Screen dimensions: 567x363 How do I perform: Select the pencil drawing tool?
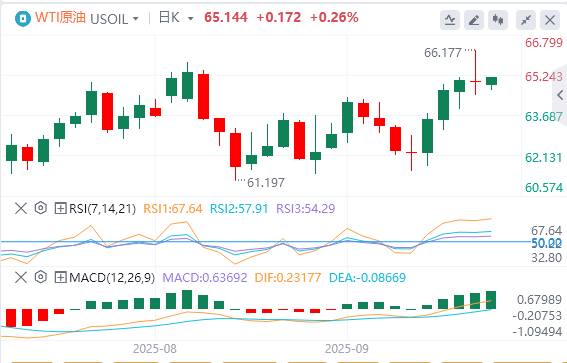point(474,20)
